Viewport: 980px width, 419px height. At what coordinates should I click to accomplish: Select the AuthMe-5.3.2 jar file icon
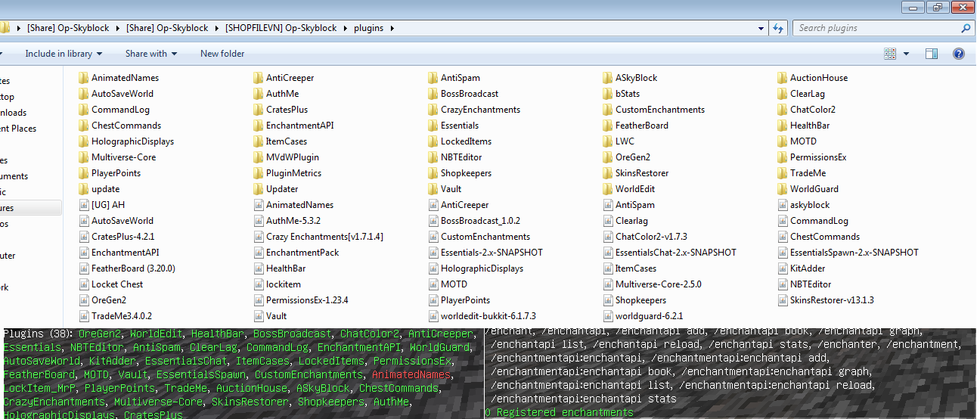[258, 221]
